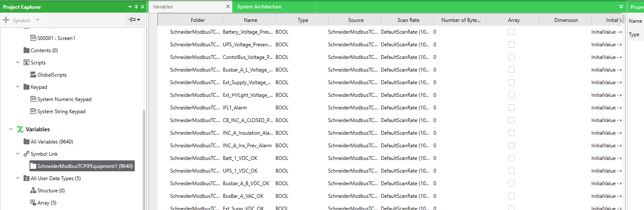Sort by the Folder column header
The height and width of the screenshot is (210, 644).
pyautogui.click(x=198, y=20)
